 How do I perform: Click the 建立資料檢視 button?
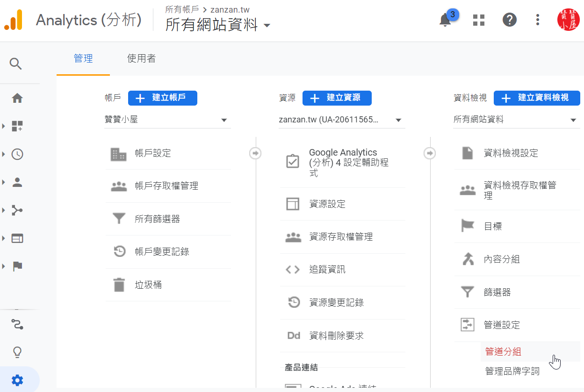[537, 98]
